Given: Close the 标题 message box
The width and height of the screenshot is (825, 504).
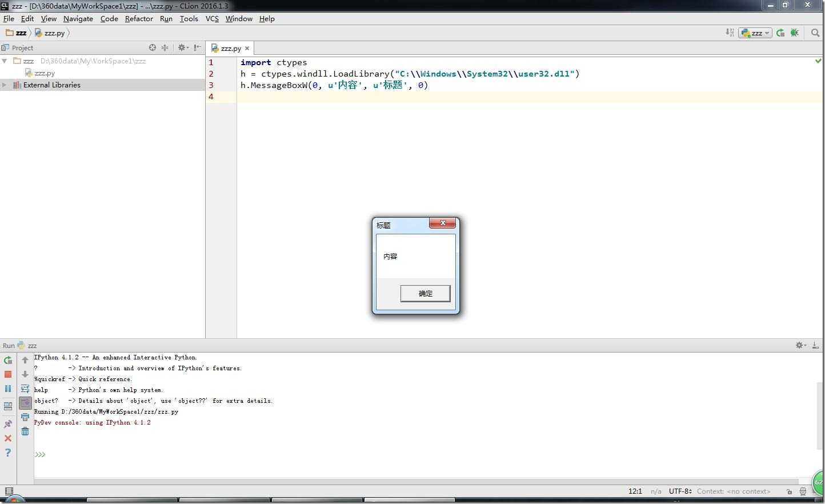Looking at the screenshot, I should tap(443, 223).
